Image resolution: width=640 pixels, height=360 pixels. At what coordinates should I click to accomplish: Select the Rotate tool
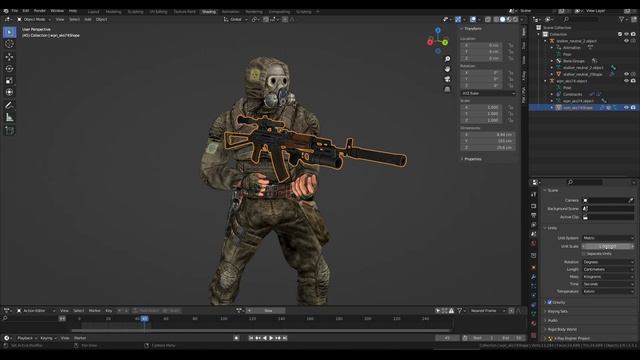tap(9, 69)
